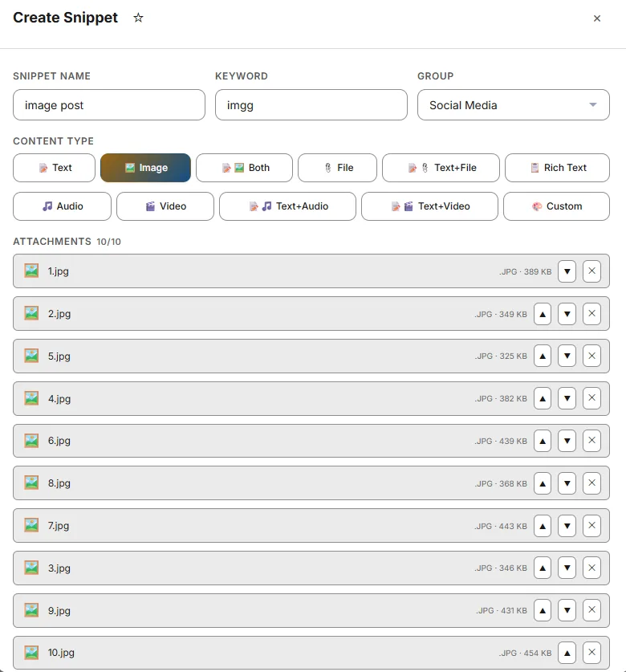The height and width of the screenshot is (672, 626).
Task: Click the image thumbnail icon of 10.jpg
Action: coord(31,652)
